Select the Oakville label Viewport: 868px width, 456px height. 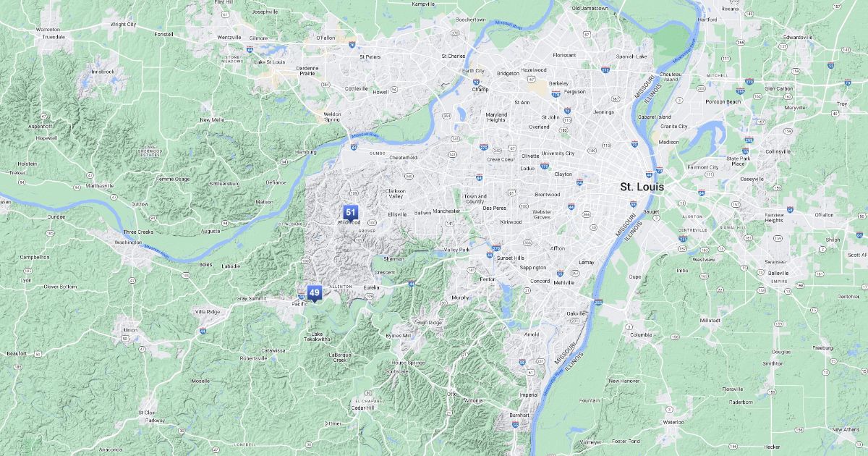[576, 313]
